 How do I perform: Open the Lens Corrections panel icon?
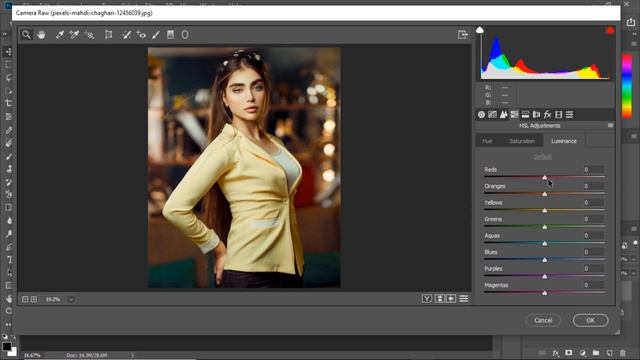click(x=536, y=115)
